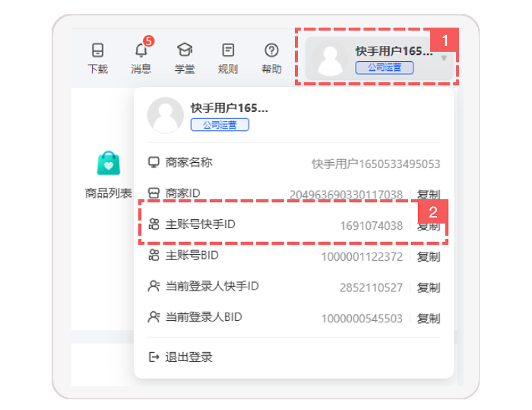Image resolution: width=532 pixels, height=410 pixels.
Task: Open 学堂 from the top toolbar
Action: pyautogui.click(x=185, y=49)
